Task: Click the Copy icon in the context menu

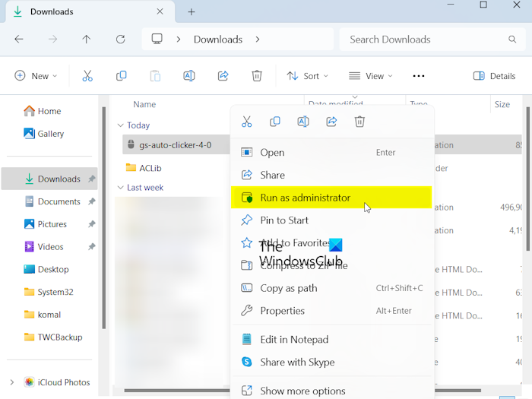Action: coord(275,122)
